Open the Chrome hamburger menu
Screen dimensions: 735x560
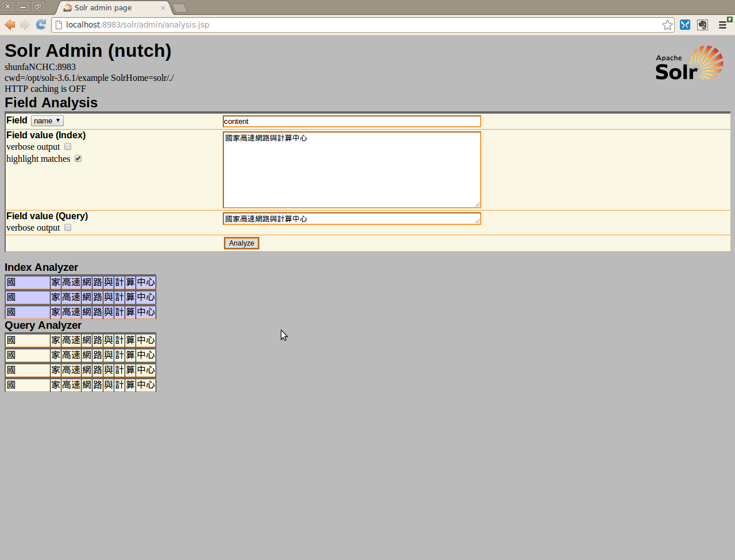723,25
